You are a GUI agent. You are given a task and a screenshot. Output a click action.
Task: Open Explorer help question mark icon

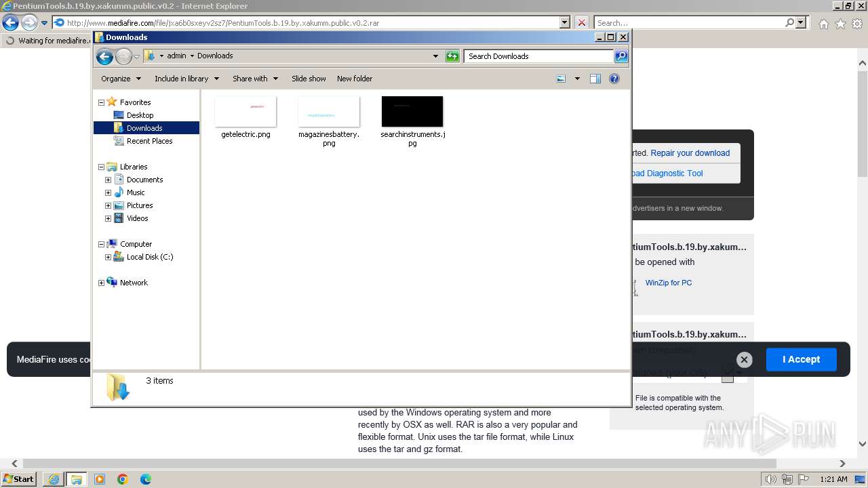click(614, 79)
